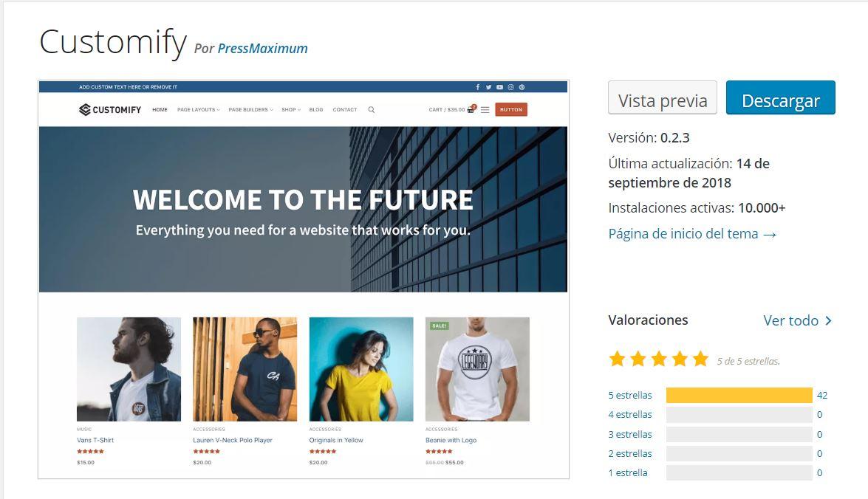Click the Descargar button
The height and width of the screenshot is (499, 868).
point(781,97)
